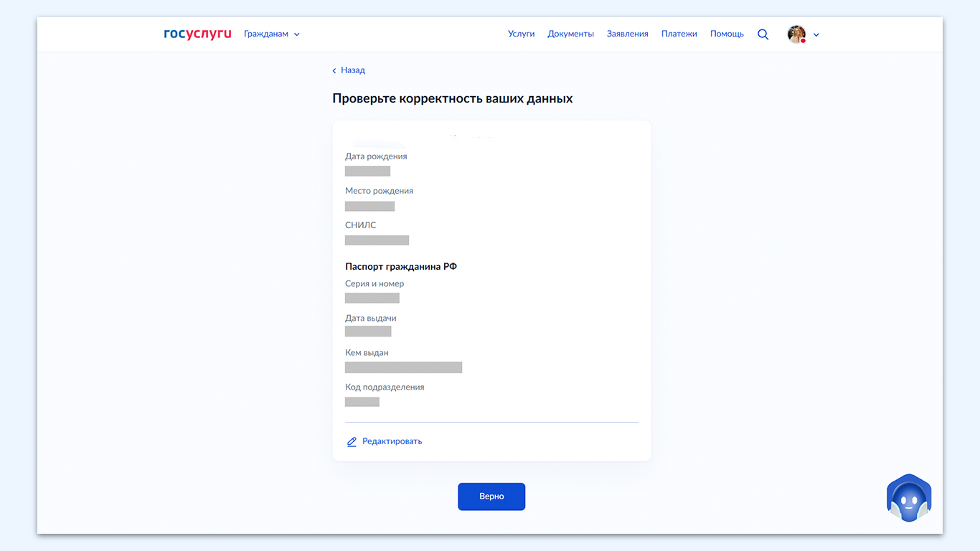Confirm data with the Верно button
980x551 pixels.
pyautogui.click(x=491, y=496)
